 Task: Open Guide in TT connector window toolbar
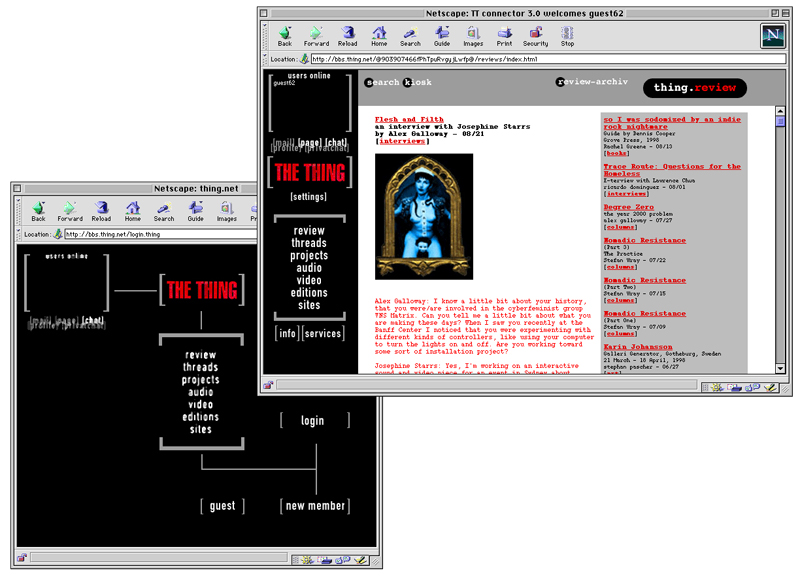[x=442, y=36]
